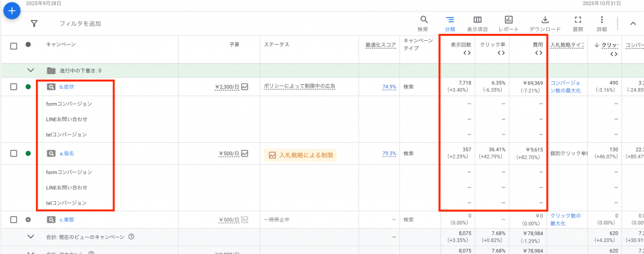Image resolution: width=644 pixels, height=254 pixels.
Task: Sort by the 予算 column header
Action: click(x=234, y=45)
